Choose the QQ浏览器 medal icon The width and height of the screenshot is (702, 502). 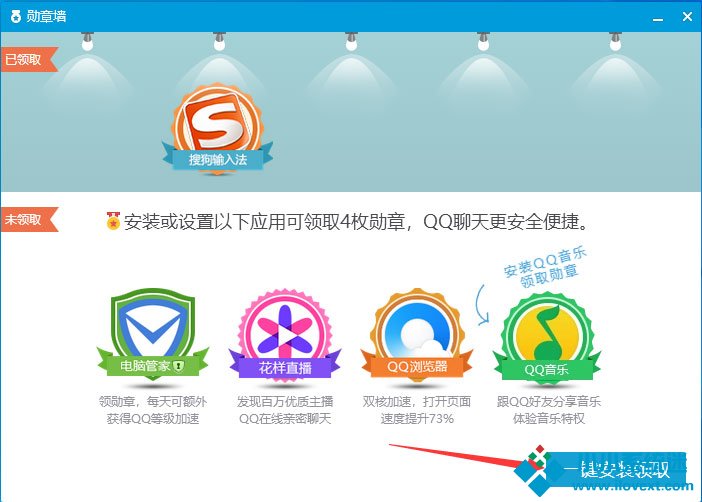pos(417,334)
